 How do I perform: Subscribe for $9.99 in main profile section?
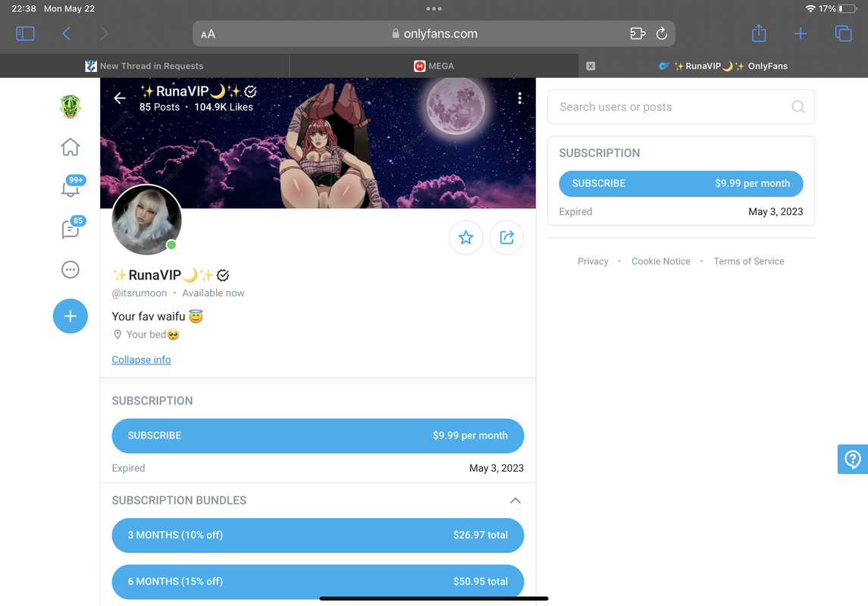(x=318, y=436)
